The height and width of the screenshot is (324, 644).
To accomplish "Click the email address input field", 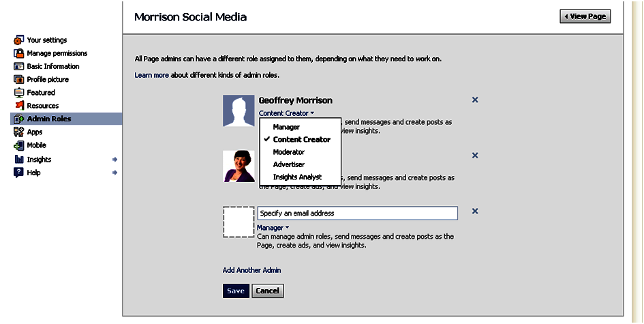I will click(x=357, y=213).
